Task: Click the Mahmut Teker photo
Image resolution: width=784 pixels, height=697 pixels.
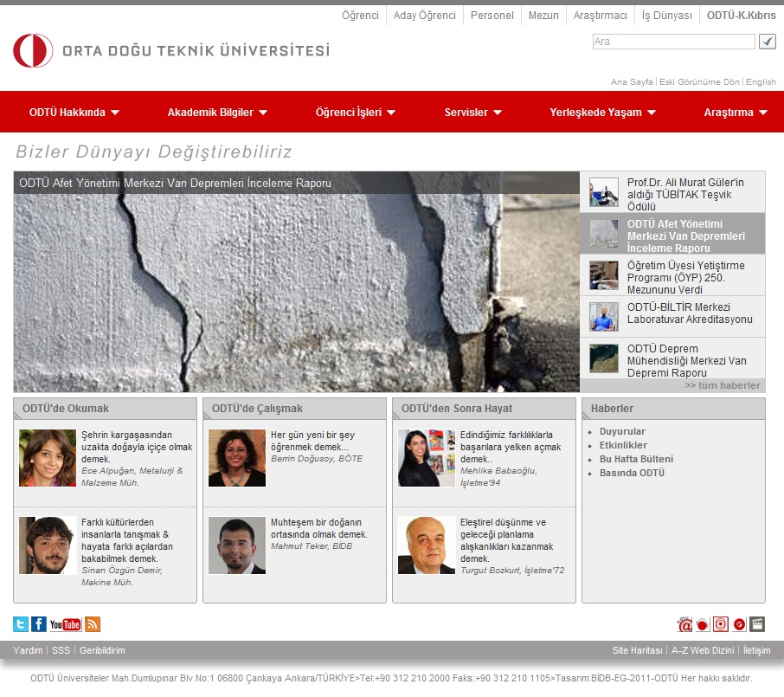Action: [237, 545]
